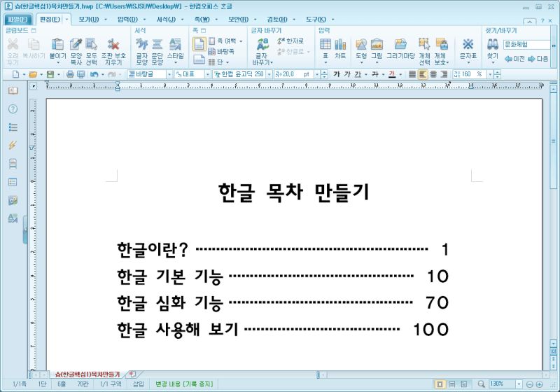
Task: Open the Format (서식) menu
Action: click(166, 20)
